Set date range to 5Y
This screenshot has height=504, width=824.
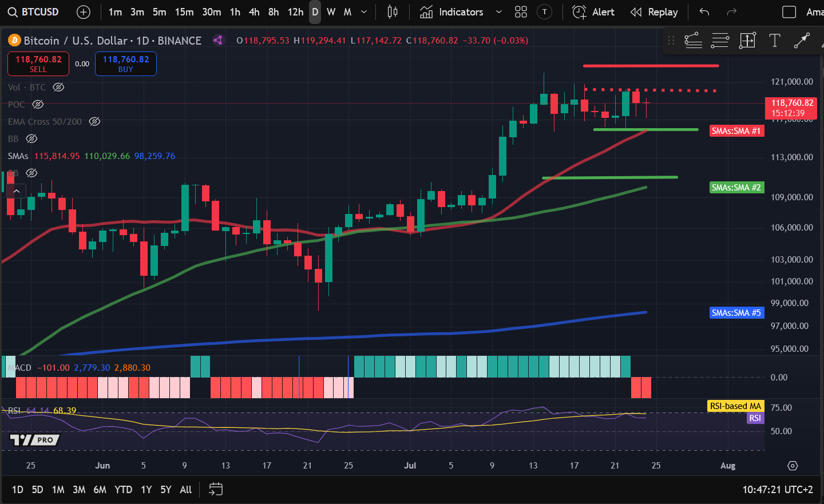(x=166, y=490)
